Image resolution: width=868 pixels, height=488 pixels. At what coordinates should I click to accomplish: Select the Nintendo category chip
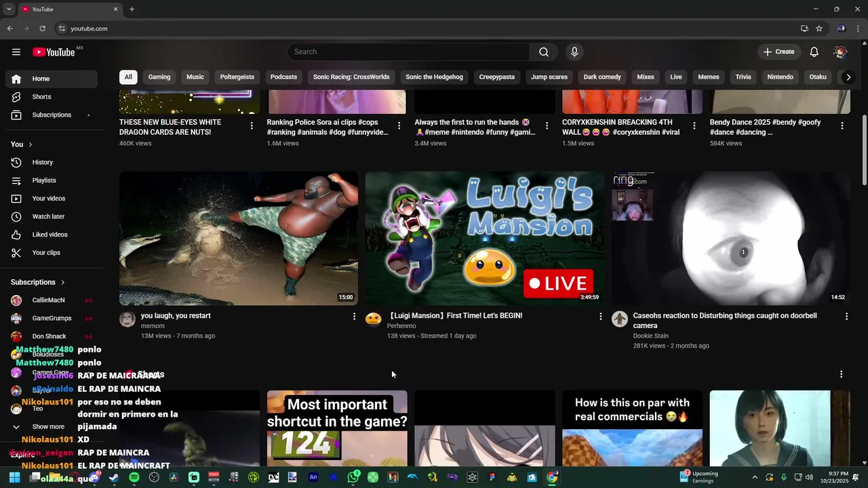(780, 77)
